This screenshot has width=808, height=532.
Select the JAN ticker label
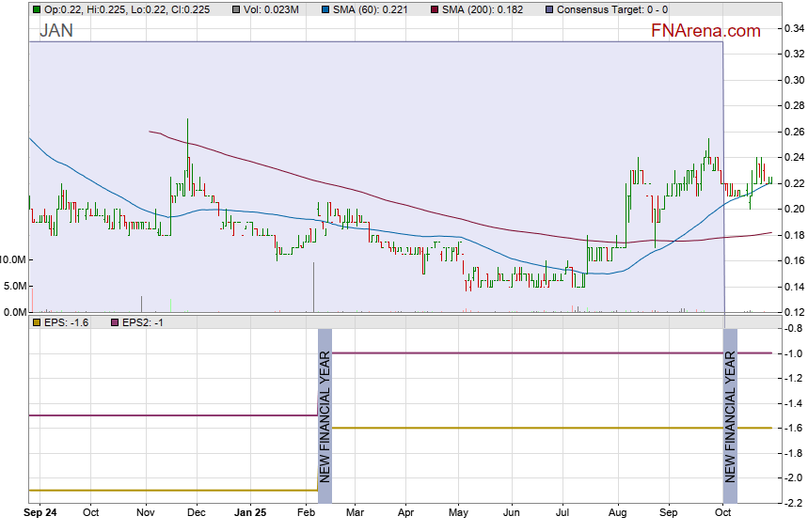click(x=55, y=31)
